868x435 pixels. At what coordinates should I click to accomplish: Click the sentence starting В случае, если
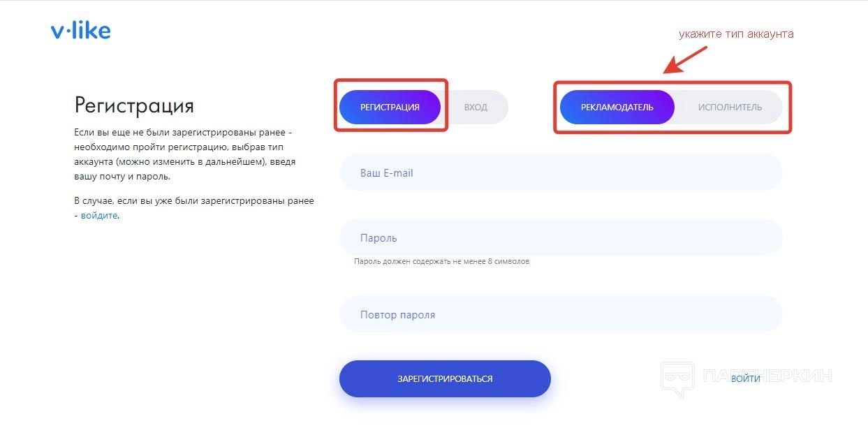coord(194,201)
